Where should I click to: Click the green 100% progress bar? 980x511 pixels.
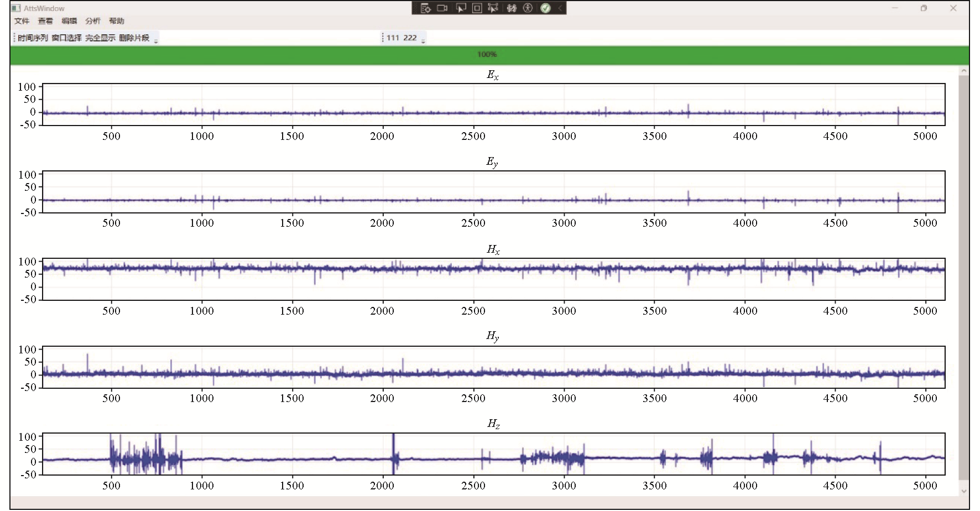pyautogui.click(x=487, y=54)
